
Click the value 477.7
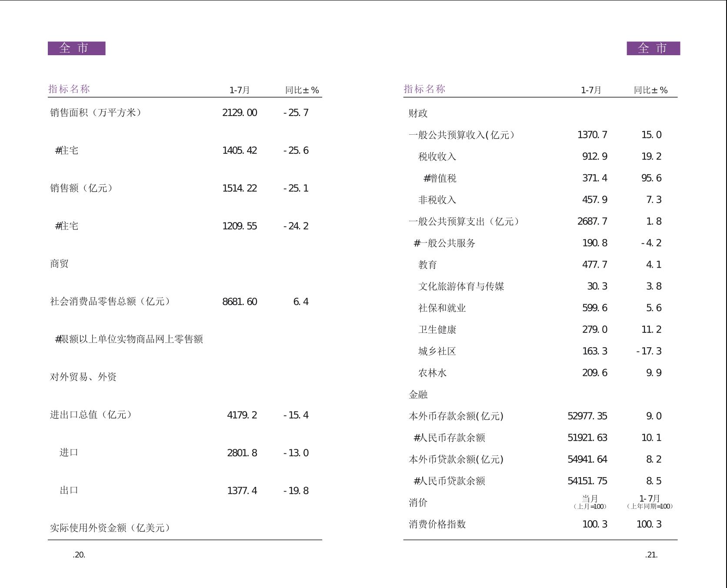(595, 265)
